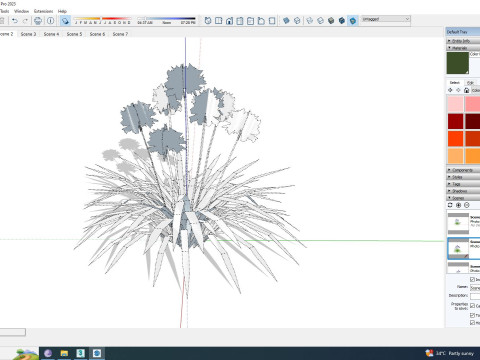
Task: Collapse the Materials panel
Action: pyautogui.click(x=463, y=48)
